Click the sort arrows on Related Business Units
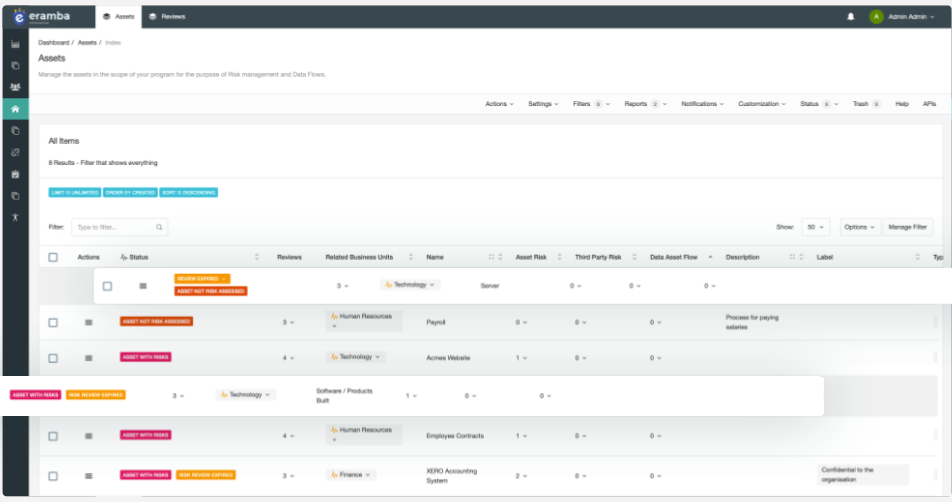 pos(411,257)
